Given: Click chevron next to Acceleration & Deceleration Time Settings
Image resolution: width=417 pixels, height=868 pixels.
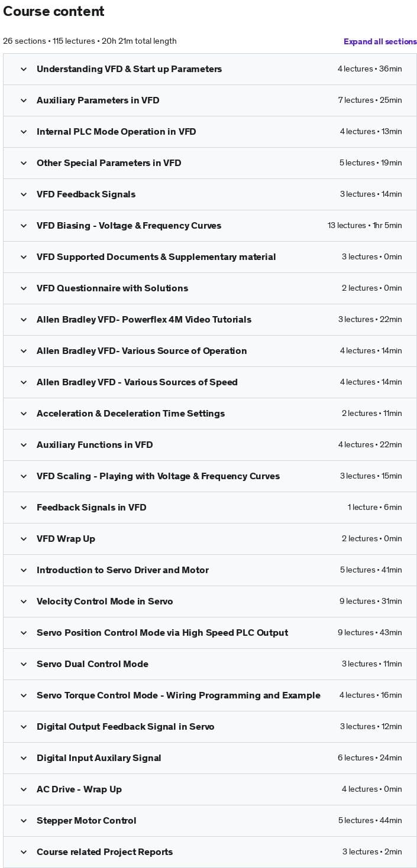Looking at the screenshot, I should (24, 414).
